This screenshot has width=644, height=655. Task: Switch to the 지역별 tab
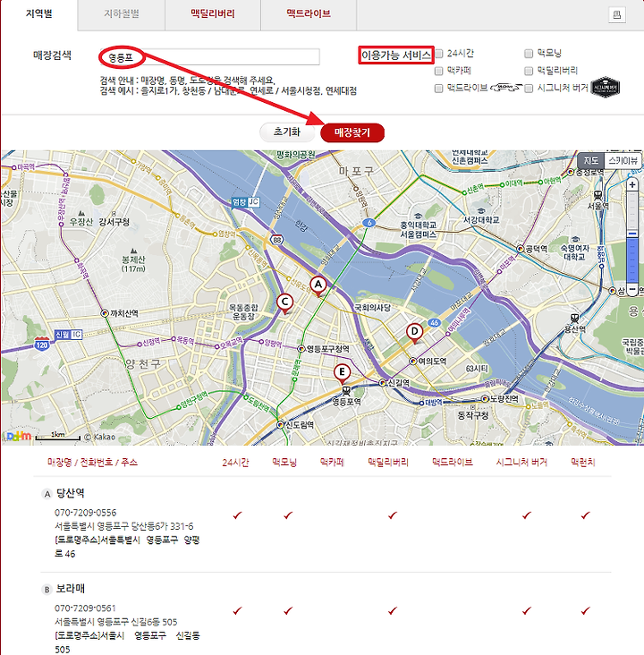click(x=38, y=14)
